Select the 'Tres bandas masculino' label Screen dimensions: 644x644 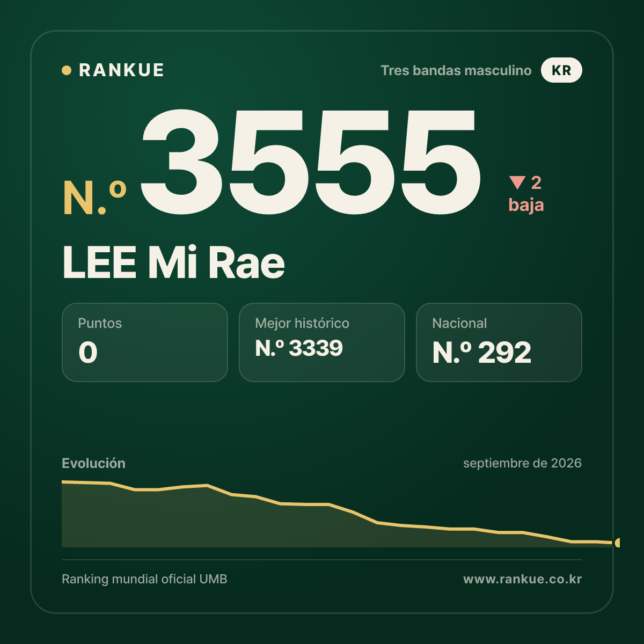tap(456, 70)
